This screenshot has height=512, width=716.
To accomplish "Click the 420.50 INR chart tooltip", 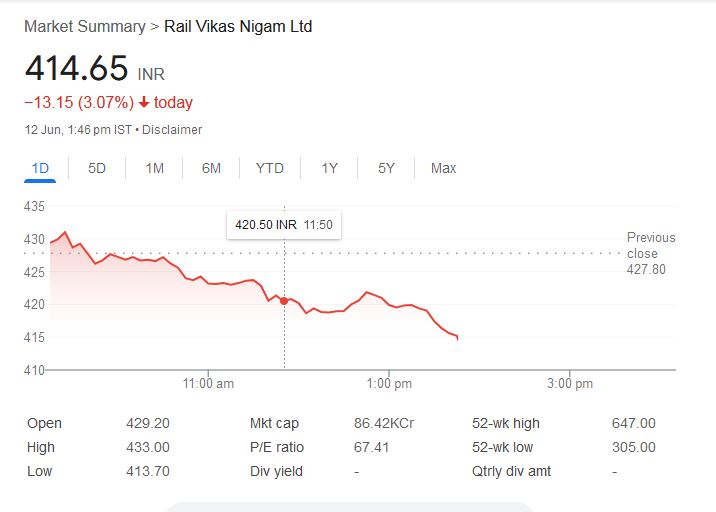I will click(284, 226).
